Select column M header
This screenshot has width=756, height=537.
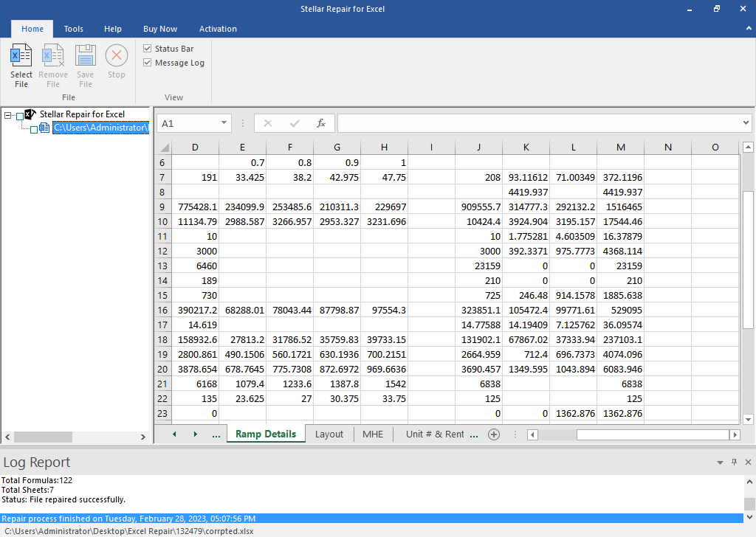620,148
